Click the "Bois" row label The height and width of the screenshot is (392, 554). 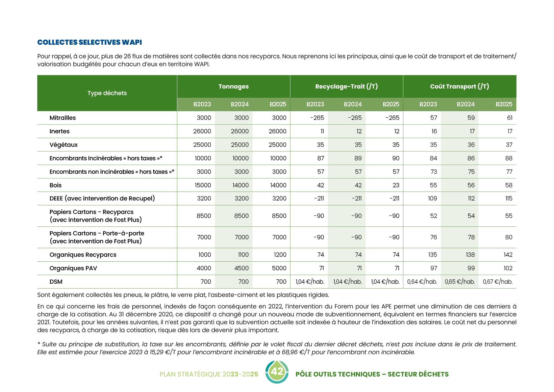point(56,185)
